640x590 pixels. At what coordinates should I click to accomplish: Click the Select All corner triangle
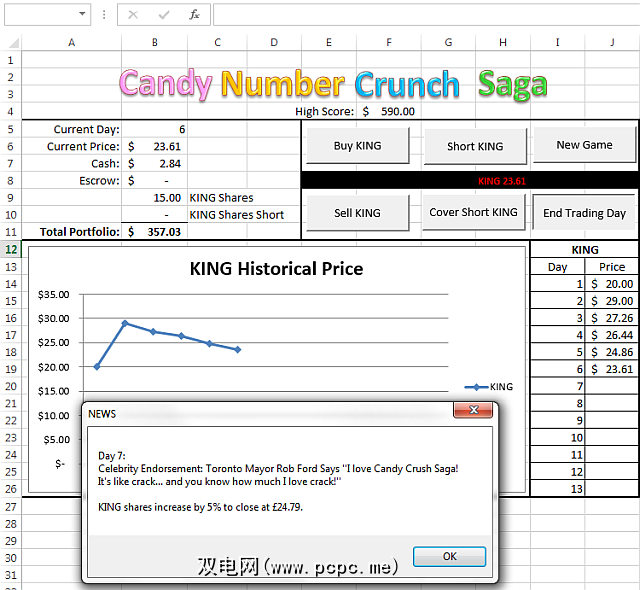tap(13, 42)
